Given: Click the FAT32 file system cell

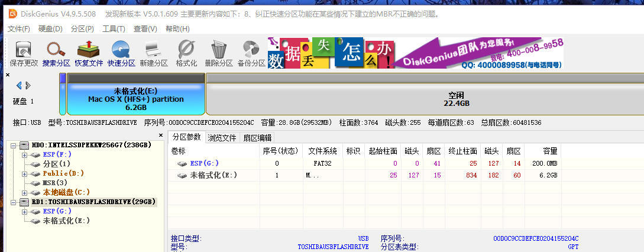Looking at the screenshot, I should pyautogui.click(x=322, y=164).
